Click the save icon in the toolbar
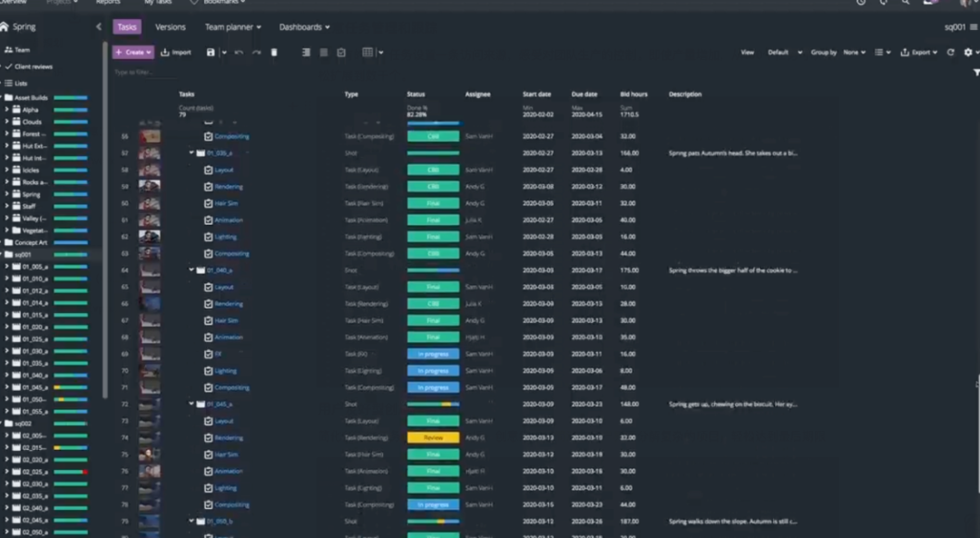This screenshot has height=538, width=980. tap(211, 53)
